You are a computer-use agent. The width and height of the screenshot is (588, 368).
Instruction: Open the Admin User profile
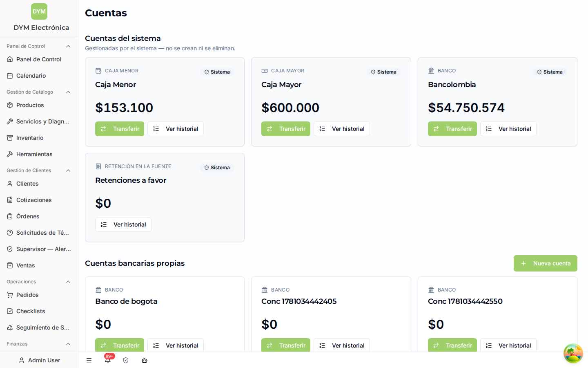pyautogui.click(x=39, y=360)
